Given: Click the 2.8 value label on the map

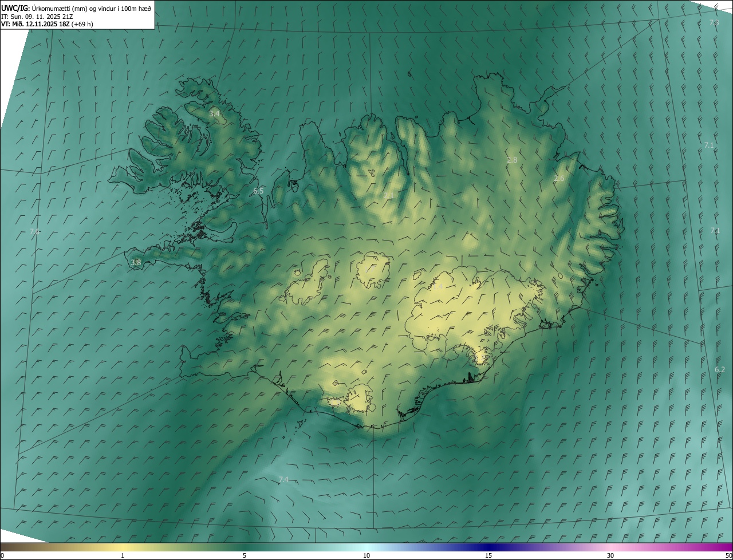Looking at the screenshot, I should (512, 160).
